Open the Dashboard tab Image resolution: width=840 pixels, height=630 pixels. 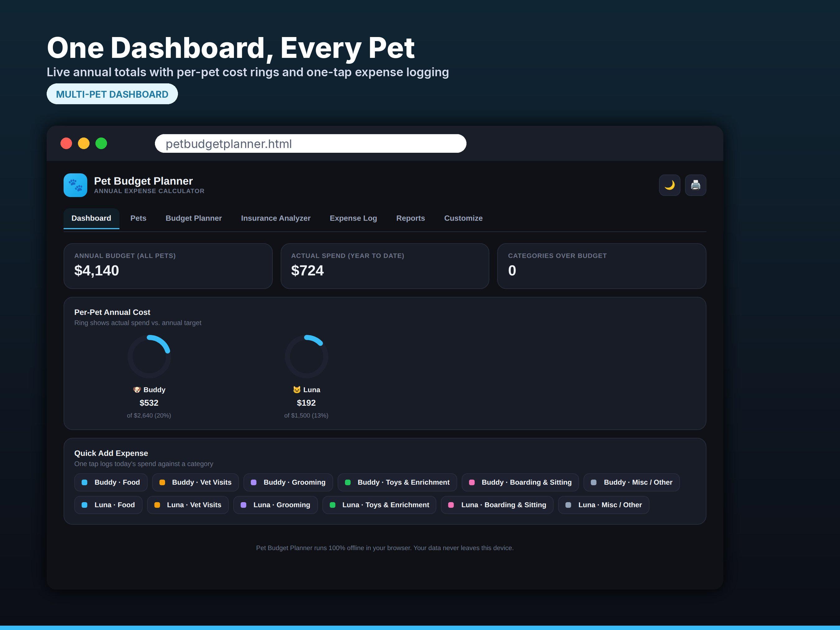click(91, 218)
